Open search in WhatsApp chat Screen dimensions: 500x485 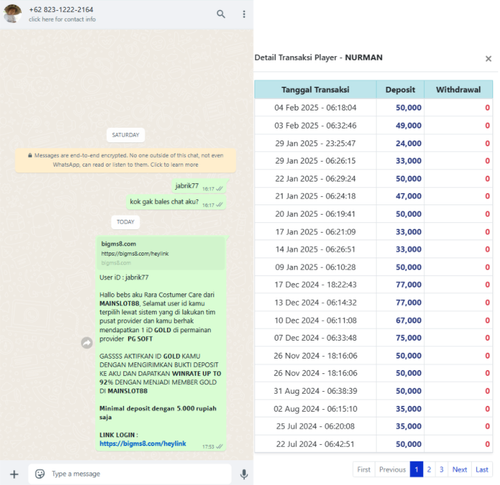pos(221,14)
